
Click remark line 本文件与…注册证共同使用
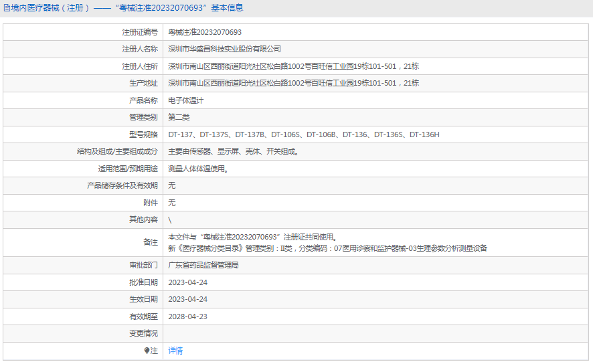coord(252,237)
